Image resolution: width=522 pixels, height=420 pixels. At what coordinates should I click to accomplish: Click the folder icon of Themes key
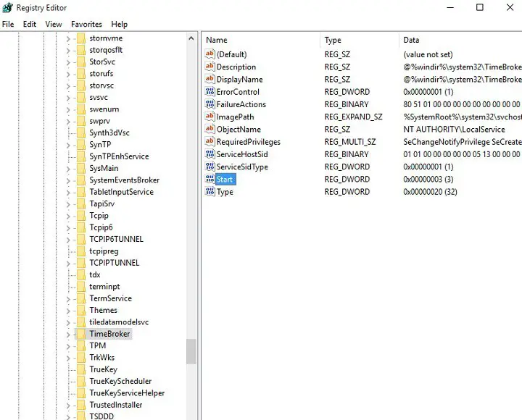[81, 310]
